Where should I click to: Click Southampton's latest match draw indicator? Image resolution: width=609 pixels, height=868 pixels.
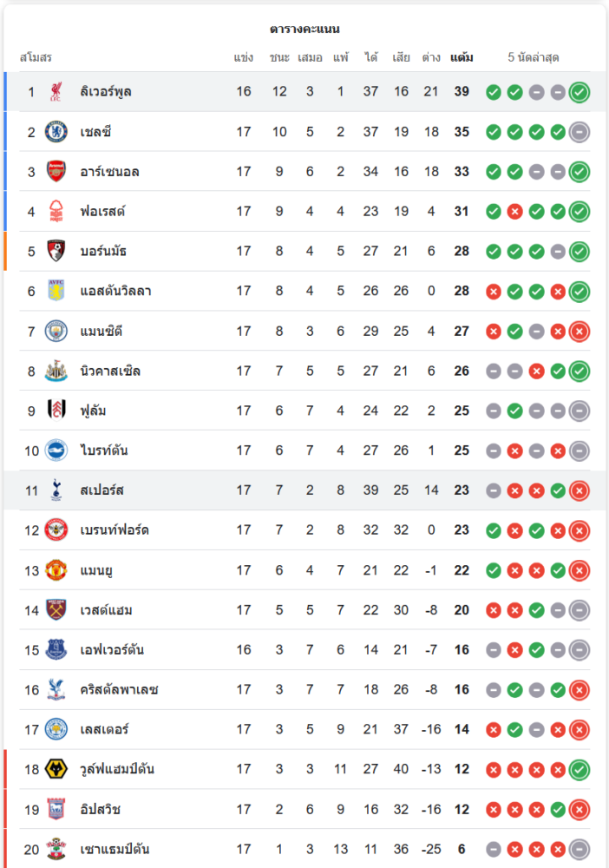(580, 849)
